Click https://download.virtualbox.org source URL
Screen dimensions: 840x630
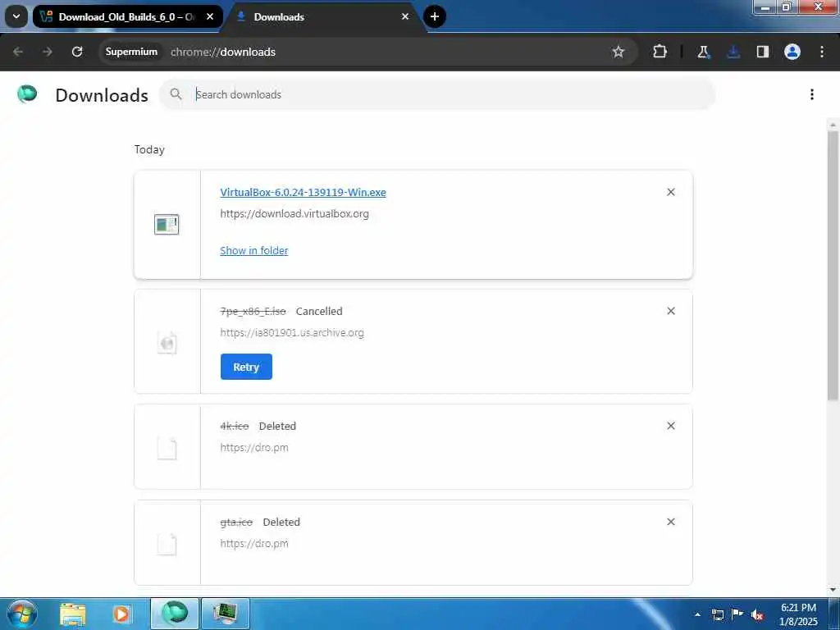[x=294, y=214]
